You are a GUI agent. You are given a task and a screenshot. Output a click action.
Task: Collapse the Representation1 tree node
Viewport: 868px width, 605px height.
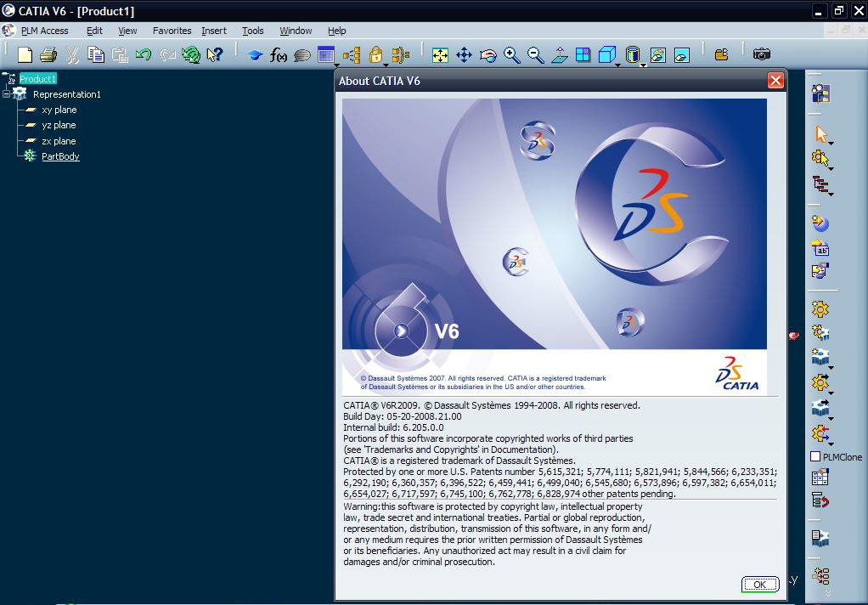[x=6, y=94]
